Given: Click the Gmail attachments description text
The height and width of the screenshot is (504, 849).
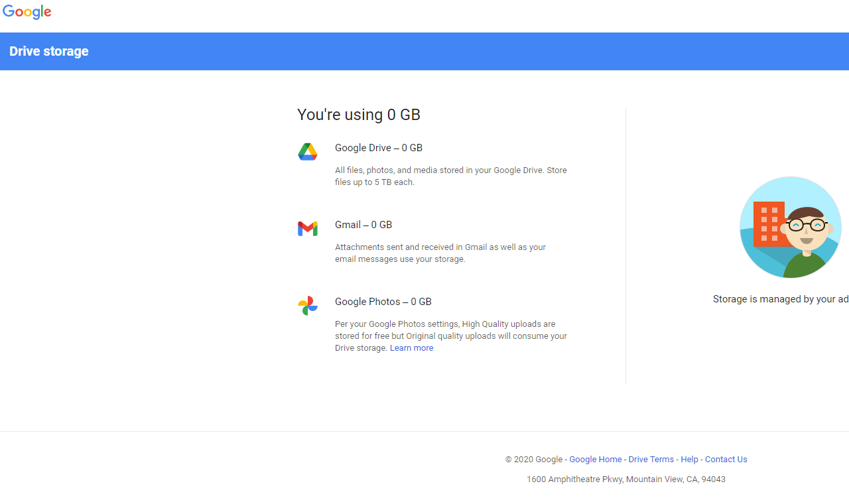Looking at the screenshot, I should [440, 253].
